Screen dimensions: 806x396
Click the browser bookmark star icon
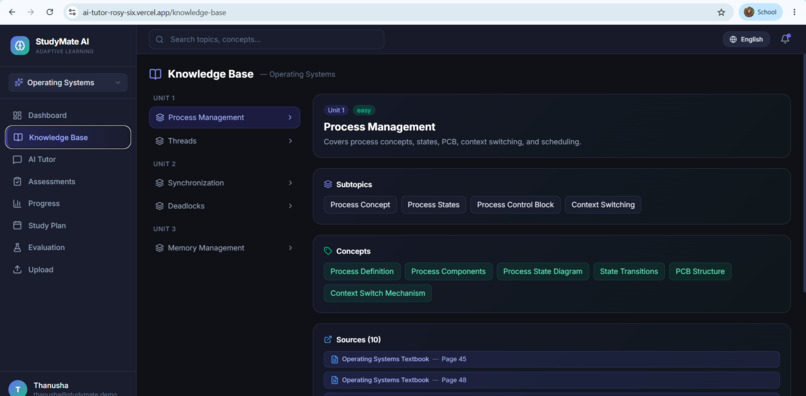(721, 12)
